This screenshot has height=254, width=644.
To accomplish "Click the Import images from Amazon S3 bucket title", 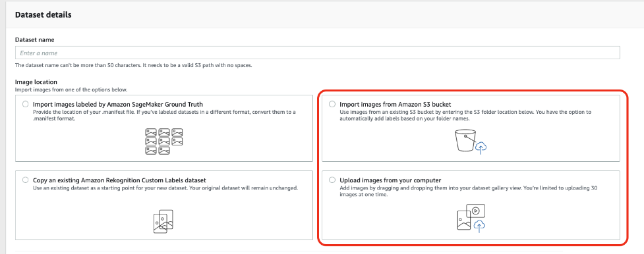I will (395, 104).
